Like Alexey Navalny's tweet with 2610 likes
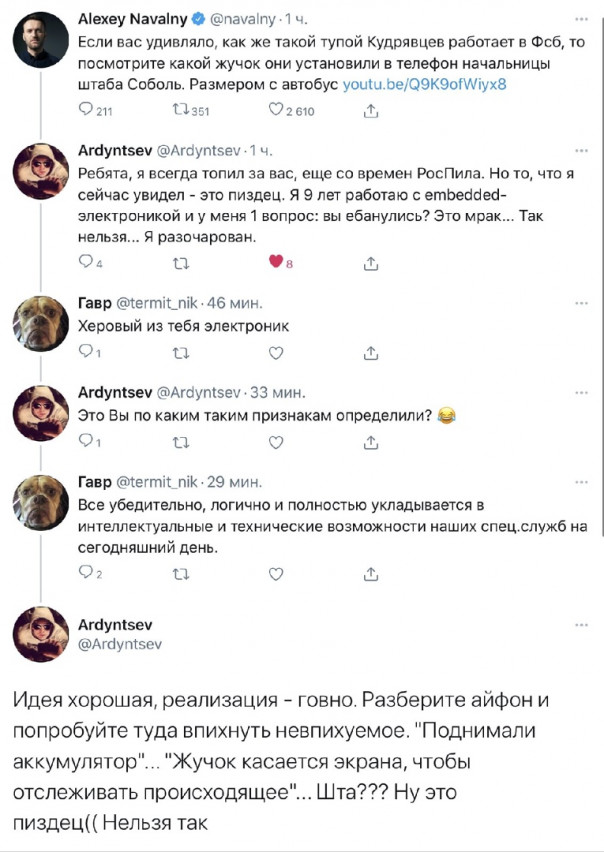 pyautogui.click(x=277, y=112)
